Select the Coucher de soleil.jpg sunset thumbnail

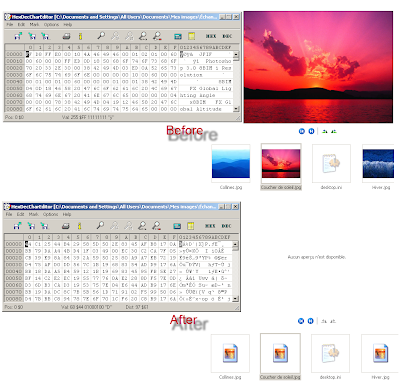281,163
